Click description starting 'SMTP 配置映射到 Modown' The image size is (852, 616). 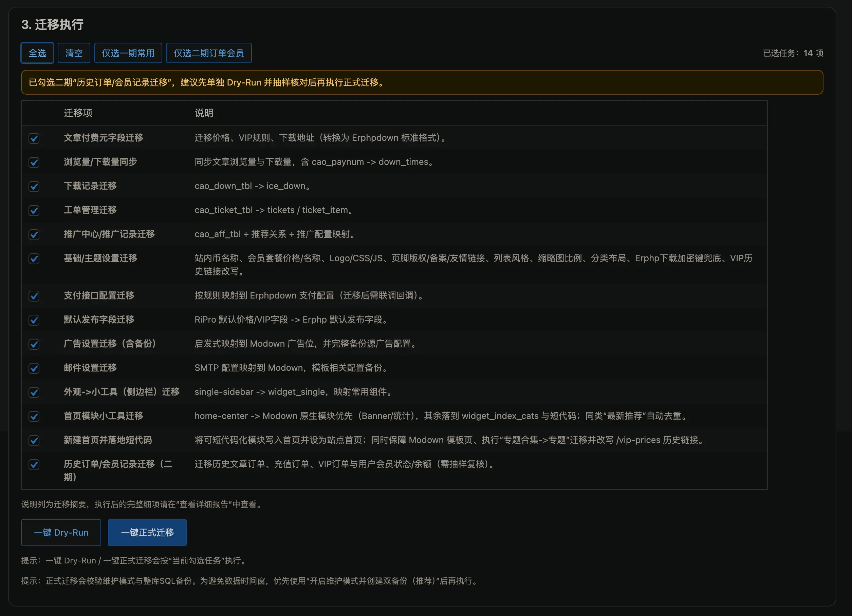pos(291,367)
